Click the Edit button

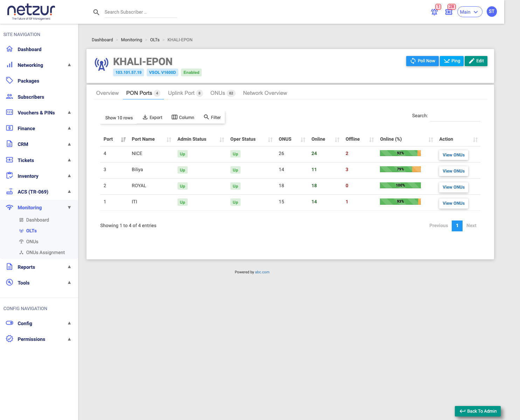pyautogui.click(x=476, y=61)
